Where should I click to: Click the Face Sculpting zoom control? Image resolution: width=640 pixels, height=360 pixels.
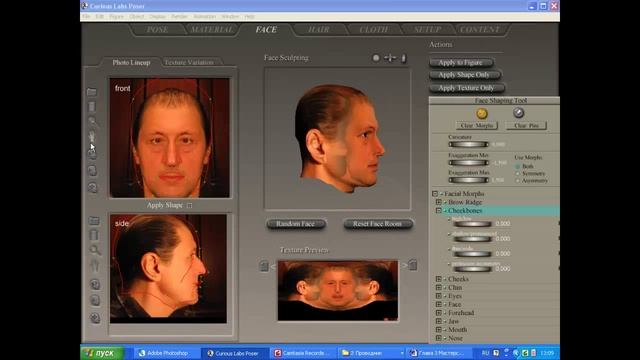coord(404,58)
